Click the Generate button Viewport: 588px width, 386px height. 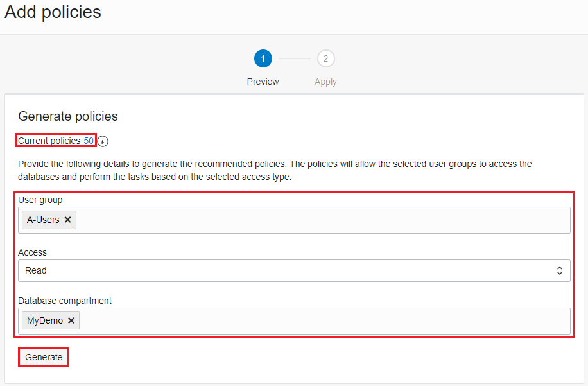point(43,356)
